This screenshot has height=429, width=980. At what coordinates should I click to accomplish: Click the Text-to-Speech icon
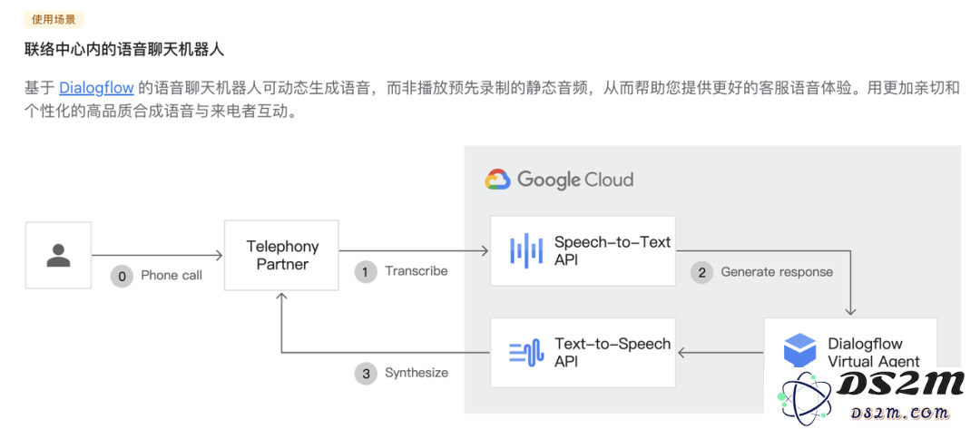tap(525, 353)
